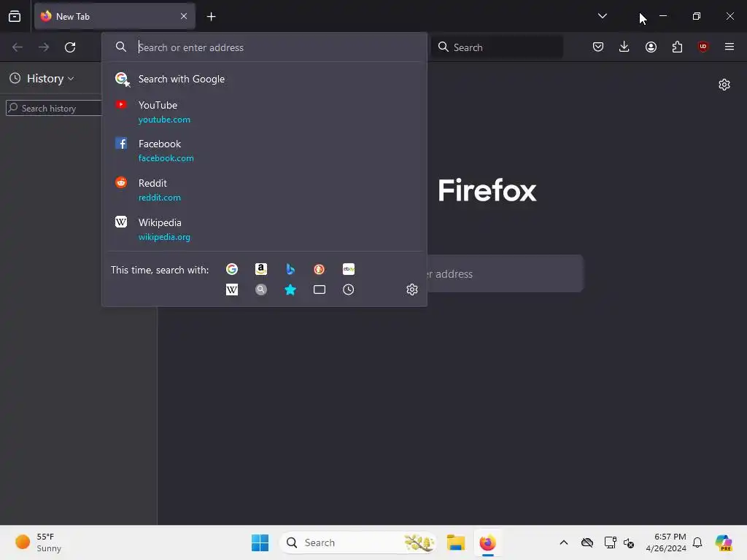Open network status tray icon
This screenshot has width=747, height=560.
point(610,542)
